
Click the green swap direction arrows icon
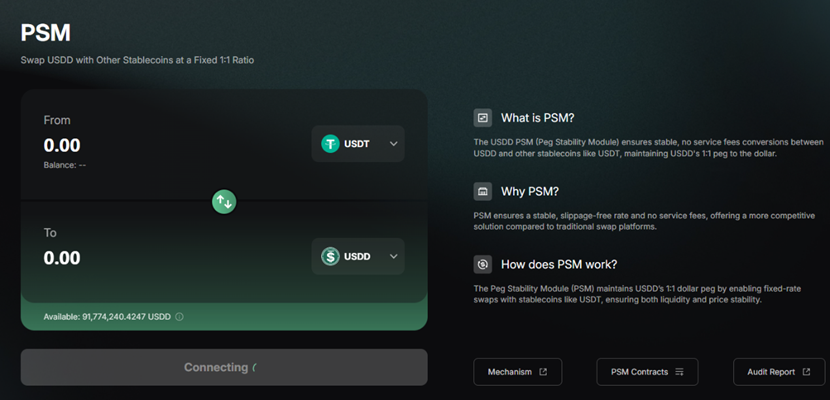pyautogui.click(x=224, y=201)
